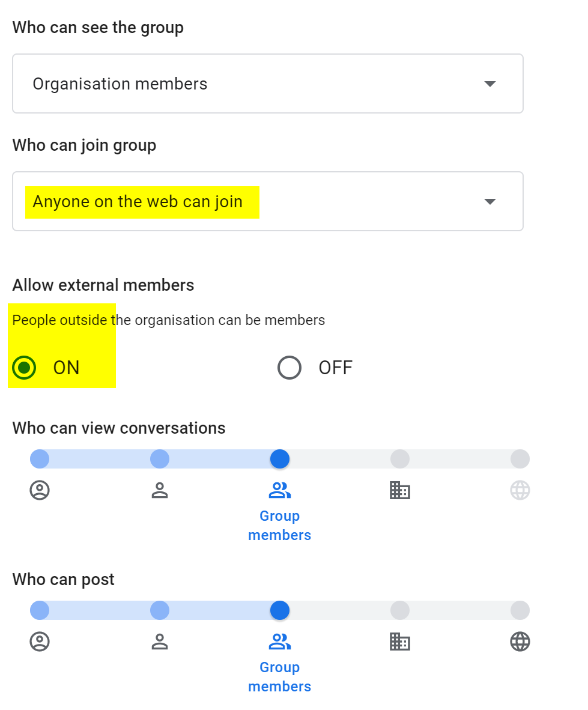The width and height of the screenshot is (588, 710).
Task: Select the group managers icon under Who can post
Action: 160,642
